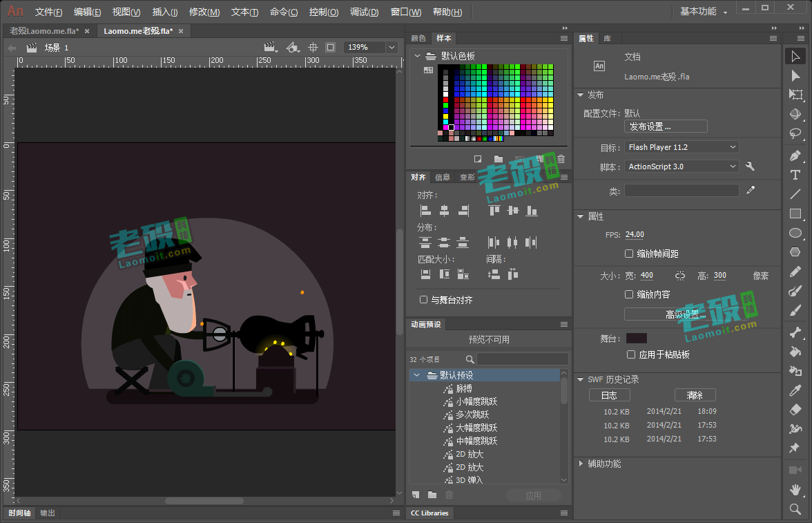The image size is (812, 523).
Task: Select the Paint Bucket tool
Action: (795, 352)
